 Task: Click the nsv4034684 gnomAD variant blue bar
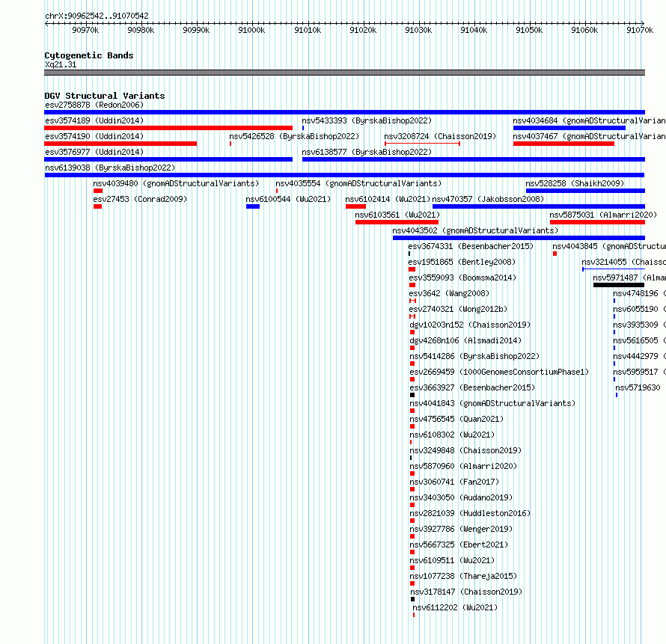click(569, 128)
